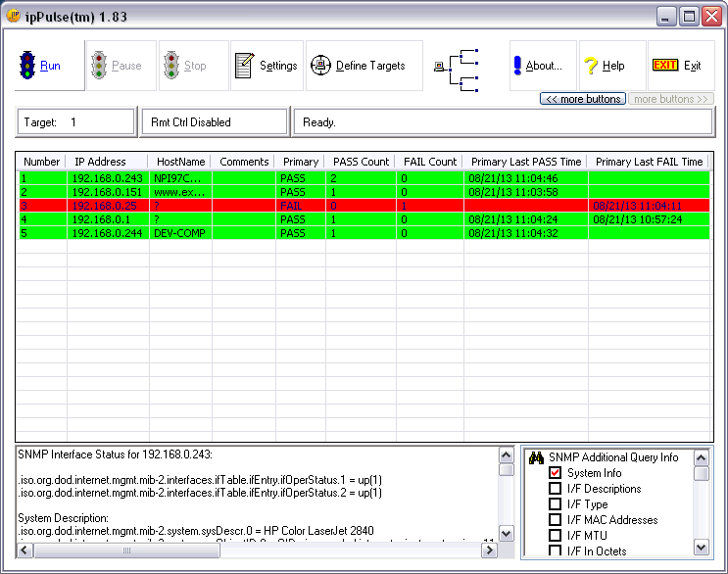The height and width of the screenshot is (574, 728).
Task: Open Help question mark icon
Action: click(x=591, y=66)
